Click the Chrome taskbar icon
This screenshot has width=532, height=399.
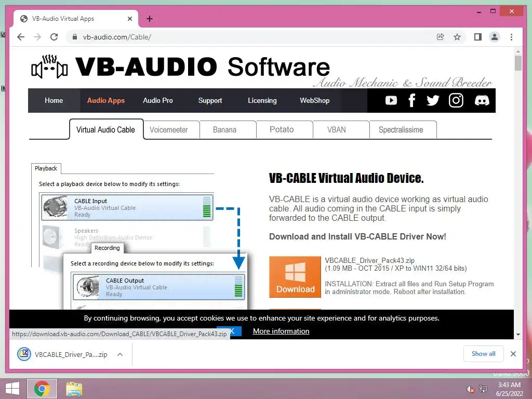pyautogui.click(x=42, y=389)
